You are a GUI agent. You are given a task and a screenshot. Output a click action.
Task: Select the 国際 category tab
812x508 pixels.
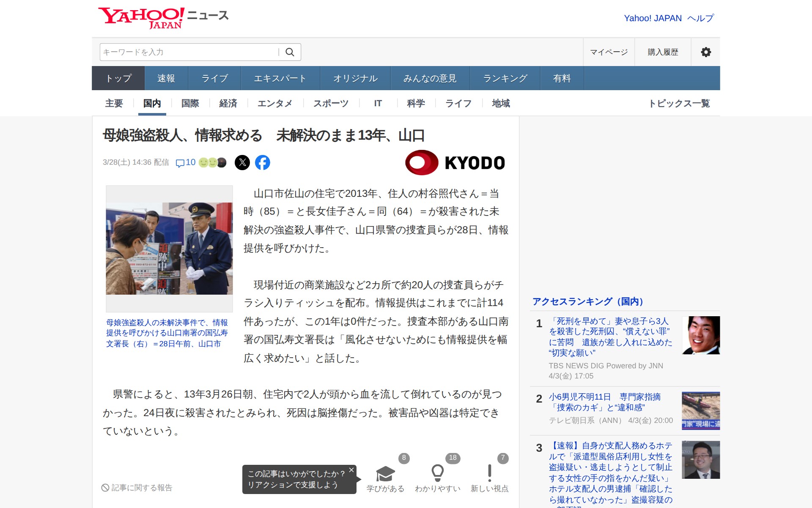click(x=190, y=103)
